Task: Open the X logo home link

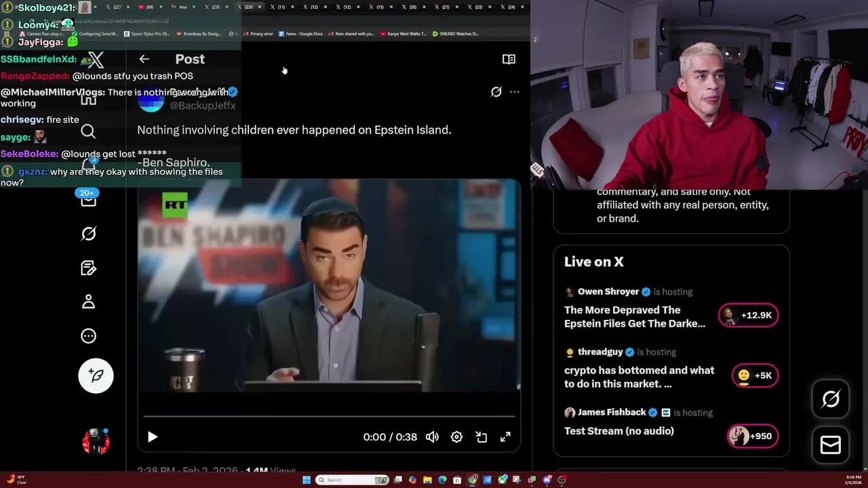Action: click(96, 60)
